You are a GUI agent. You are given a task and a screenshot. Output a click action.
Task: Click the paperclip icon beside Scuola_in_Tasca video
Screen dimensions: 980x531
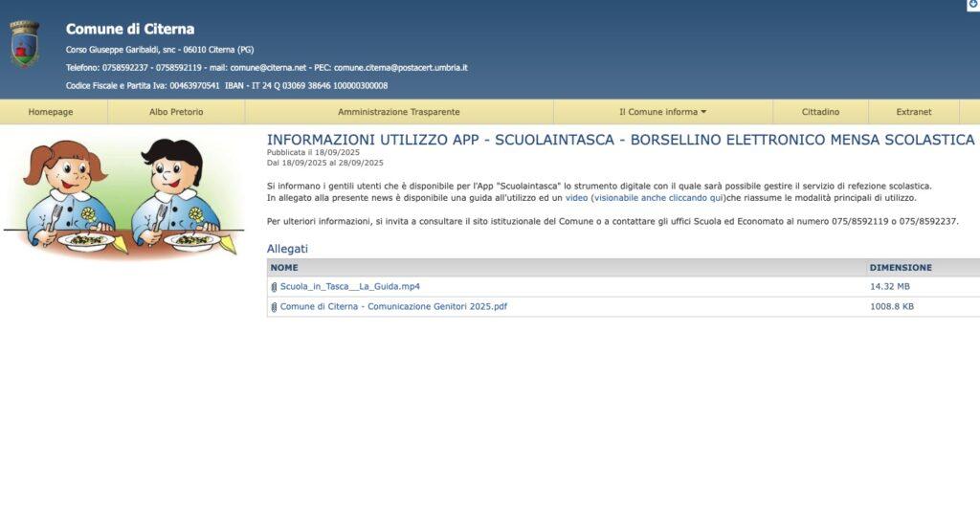[x=274, y=287]
